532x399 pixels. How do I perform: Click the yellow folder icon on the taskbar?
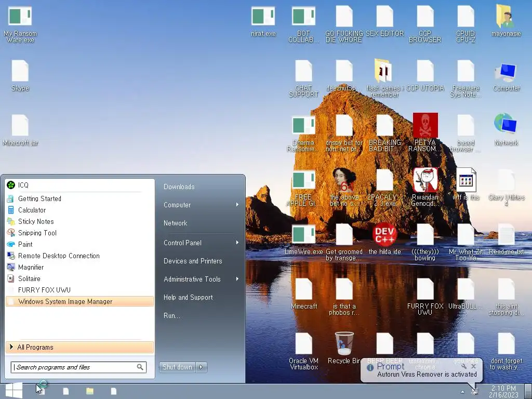click(89, 391)
